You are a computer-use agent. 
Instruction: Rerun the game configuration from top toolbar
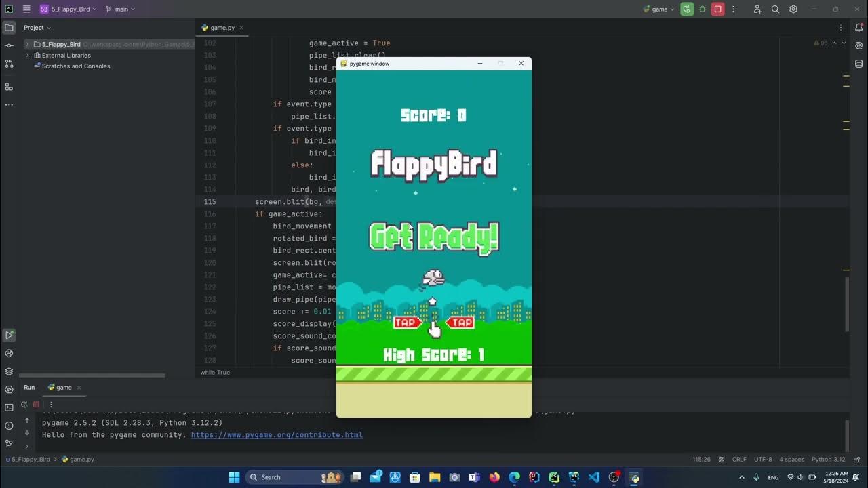point(687,9)
